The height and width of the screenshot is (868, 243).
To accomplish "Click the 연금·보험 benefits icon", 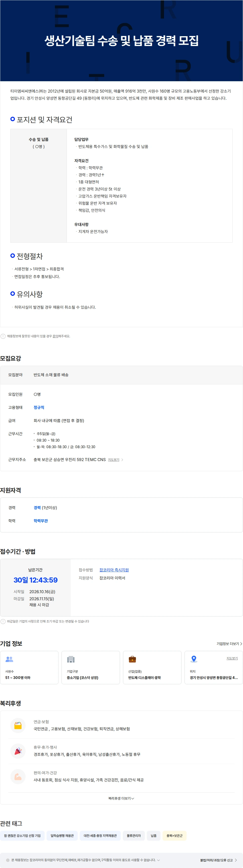I will point(18,726).
